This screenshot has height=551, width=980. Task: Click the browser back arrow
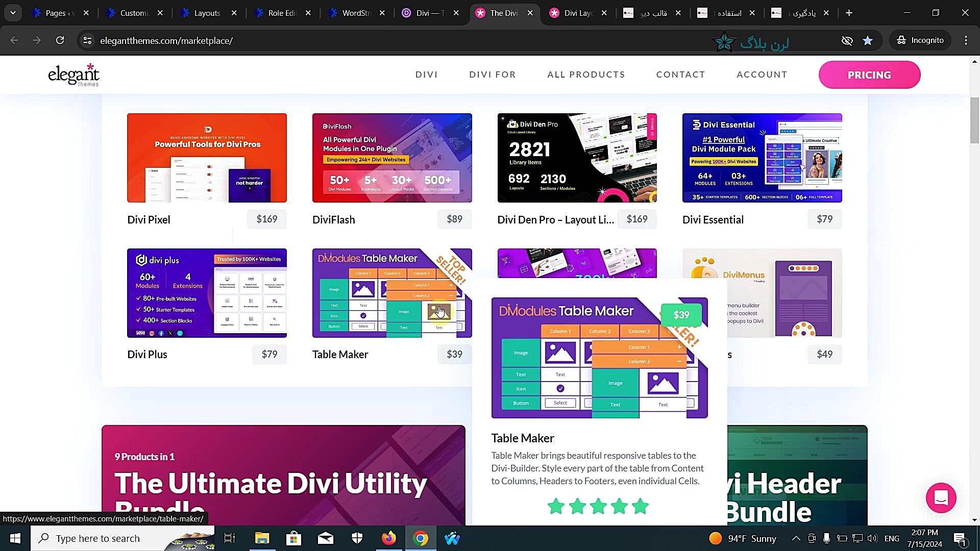(x=14, y=40)
